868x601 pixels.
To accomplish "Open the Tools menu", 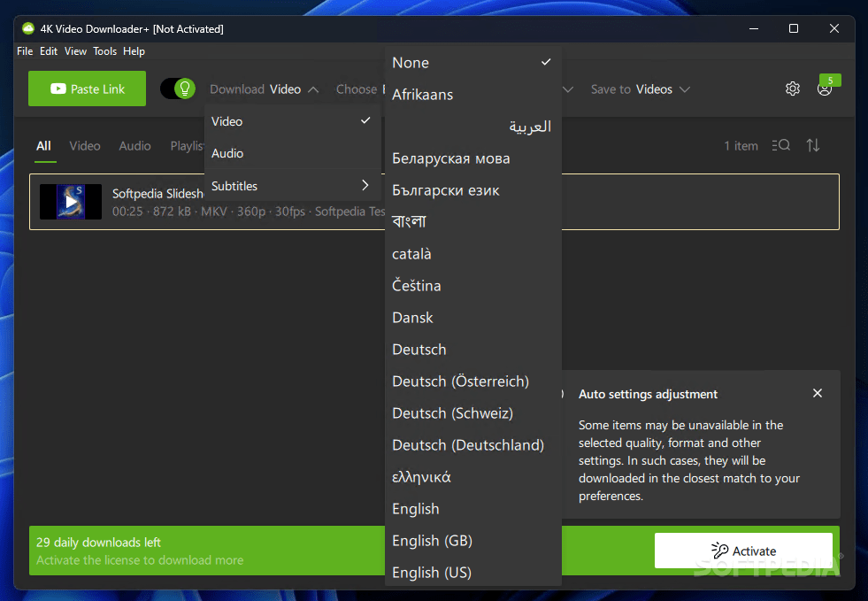I will point(104,51).
